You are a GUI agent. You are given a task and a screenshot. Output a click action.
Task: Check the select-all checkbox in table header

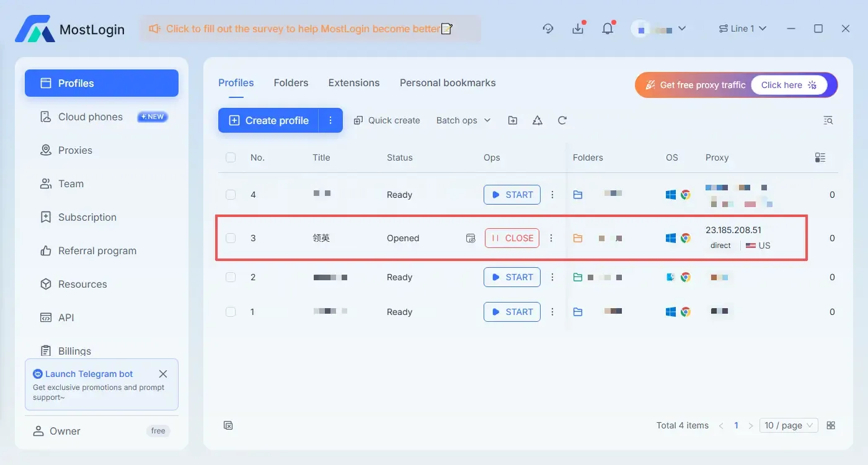231,157
